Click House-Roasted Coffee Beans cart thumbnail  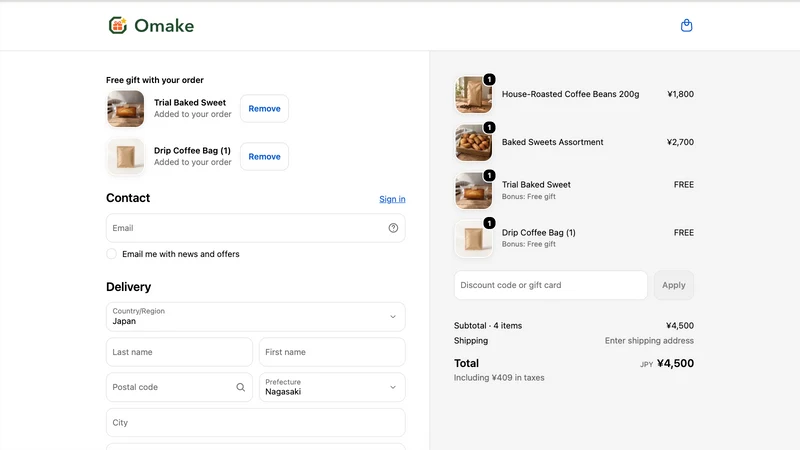coord(473,94)
